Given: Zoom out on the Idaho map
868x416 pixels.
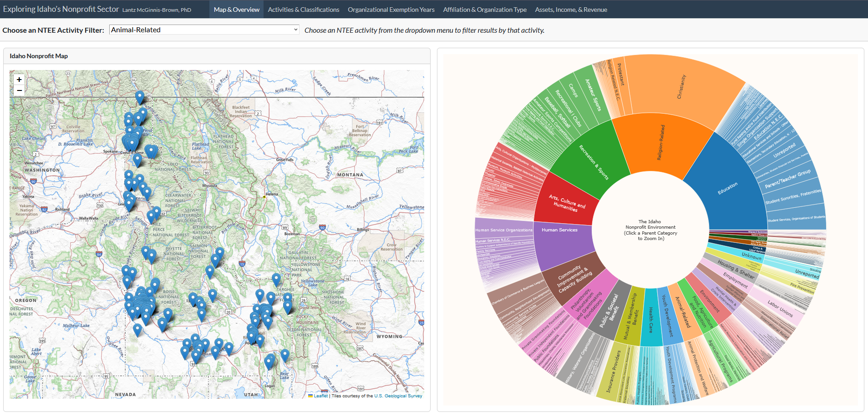Looking at the screenshot, I should pos(19,90).
